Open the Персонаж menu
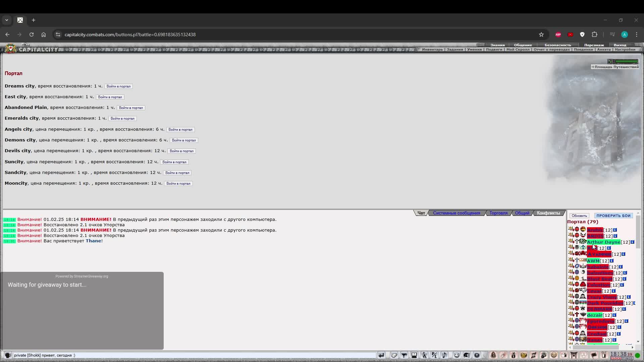Image resolution: width=644 pixels, height=362 pixels. pyautogui.click(x=594, y=45)
